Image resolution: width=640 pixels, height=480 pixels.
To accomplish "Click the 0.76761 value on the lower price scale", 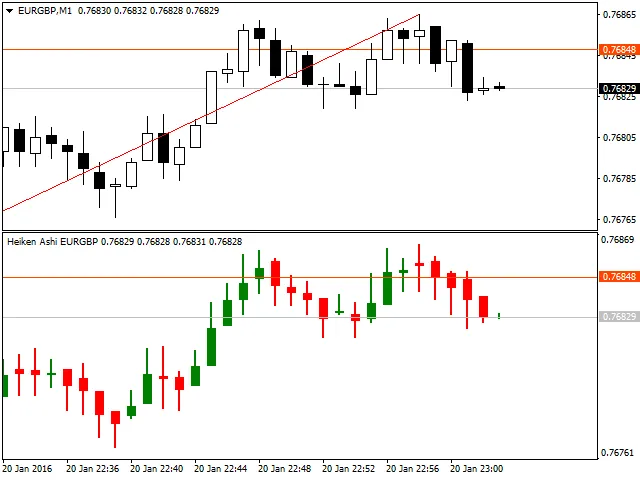I will click(618, 453).
